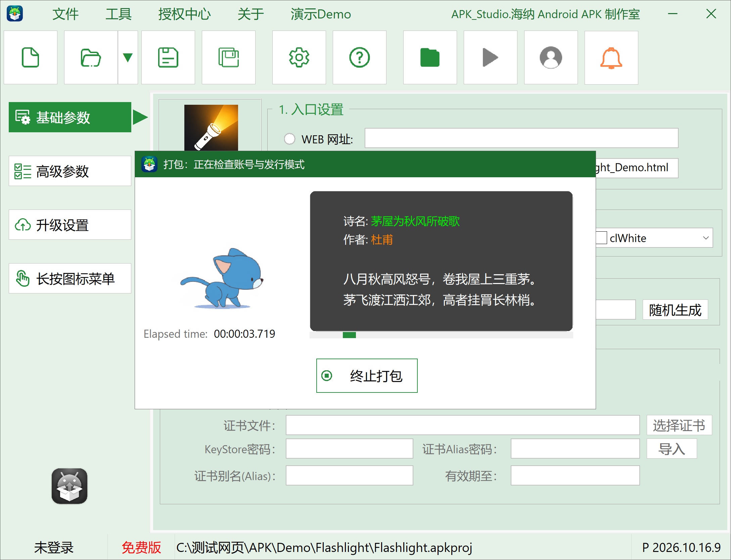Screen dimensions: 731x560
Task: Click the elapsed time value in dialog
Action: [244, 334]
